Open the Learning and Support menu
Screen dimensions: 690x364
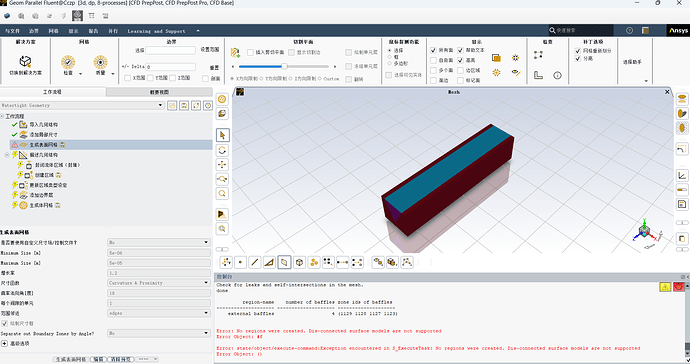coord(156,31)
